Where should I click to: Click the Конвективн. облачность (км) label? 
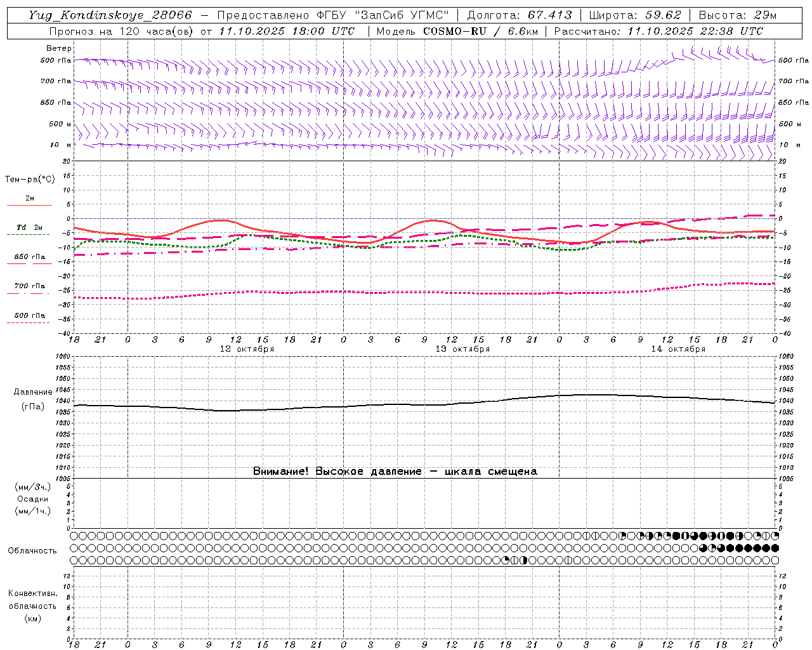click(32, 606)
